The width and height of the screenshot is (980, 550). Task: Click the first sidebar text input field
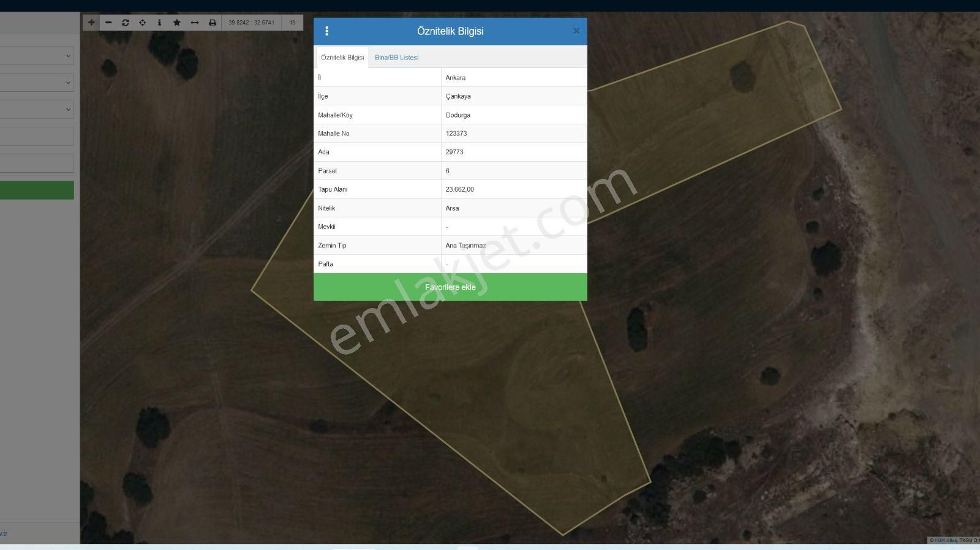[x=37, y=136]
